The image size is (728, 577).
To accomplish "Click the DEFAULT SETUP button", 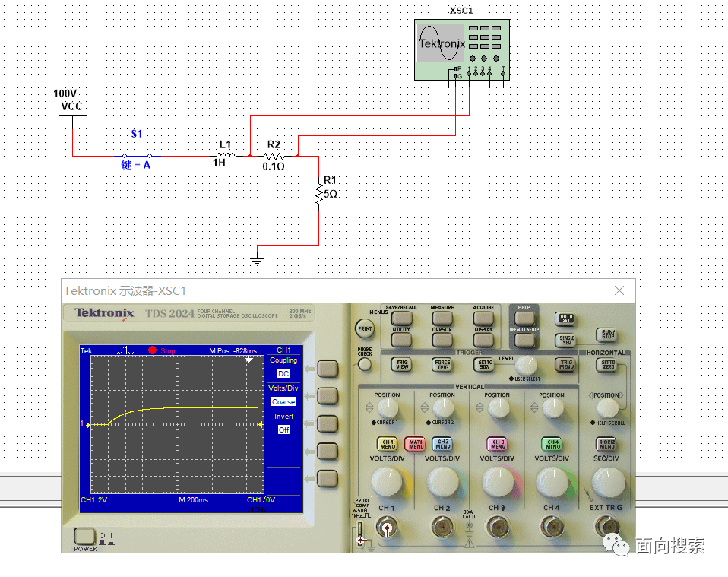I will pos(524,340).
